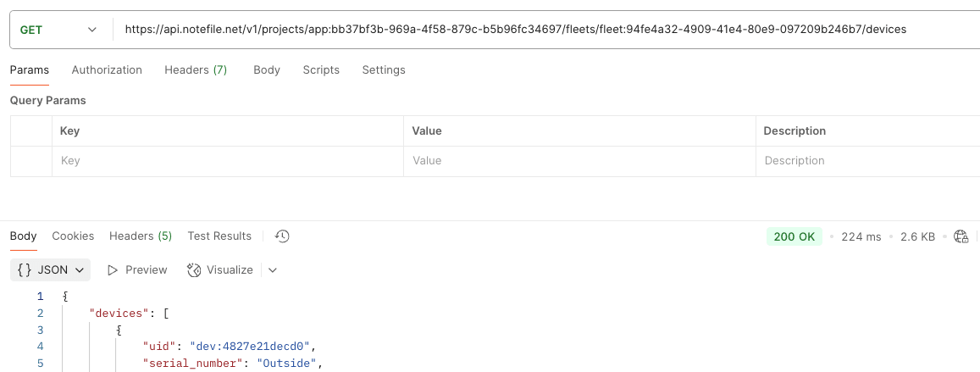The height and width of the screenshot is (372, 980).
Task: Open the JSON format dropdown
Action: (51, 270)
